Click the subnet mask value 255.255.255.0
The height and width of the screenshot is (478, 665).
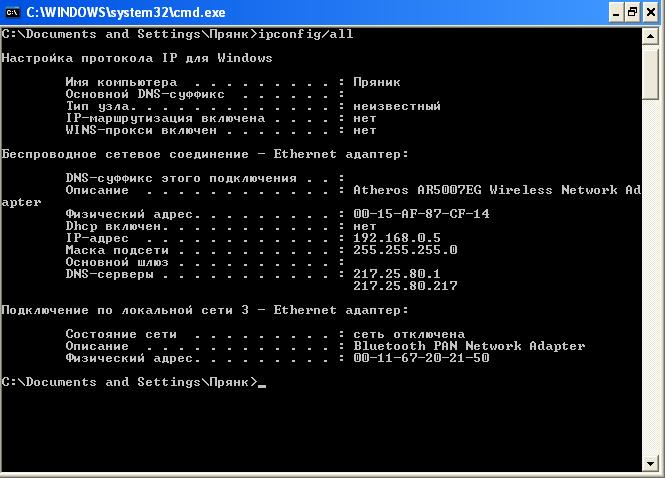pyautogui.click(x=405, y=250)
